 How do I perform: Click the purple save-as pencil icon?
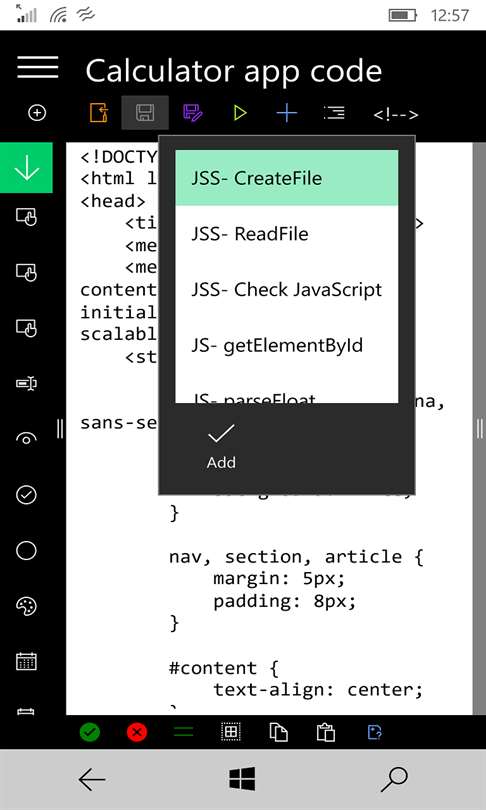(193, 113)
